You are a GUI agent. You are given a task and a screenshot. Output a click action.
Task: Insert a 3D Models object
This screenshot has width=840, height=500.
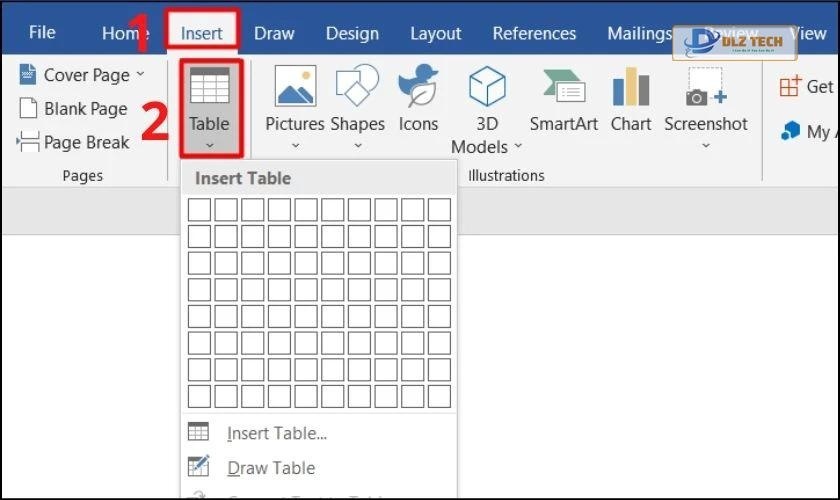coord(487,88)
